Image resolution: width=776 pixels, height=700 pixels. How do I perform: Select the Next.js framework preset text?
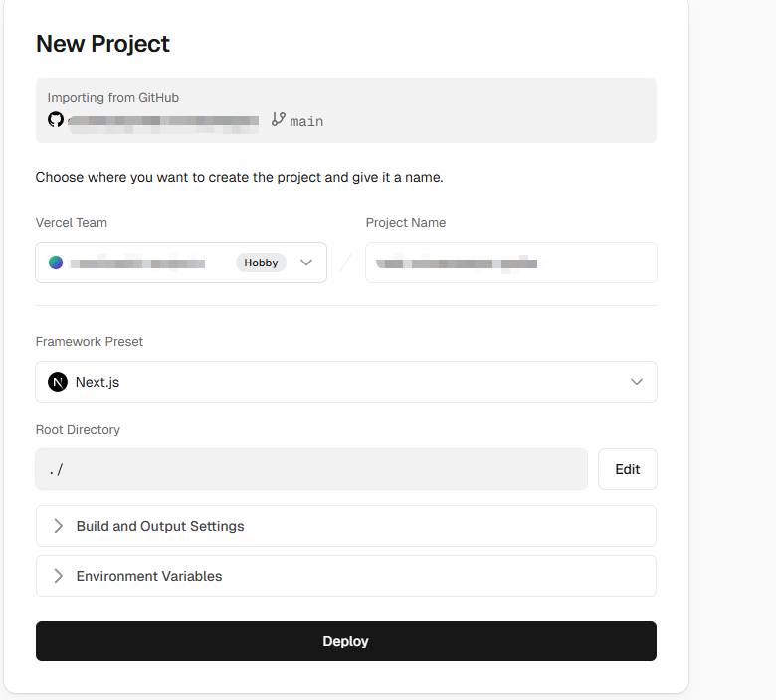click(97, 382)
